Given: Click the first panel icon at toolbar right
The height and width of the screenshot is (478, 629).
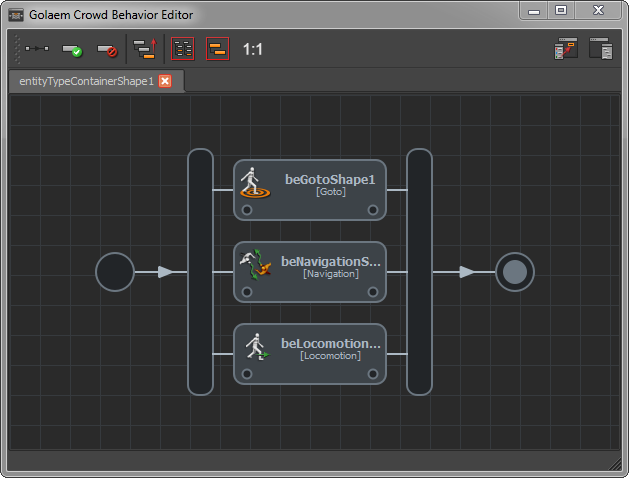Looking at the screenshot, I should point(567,49).
